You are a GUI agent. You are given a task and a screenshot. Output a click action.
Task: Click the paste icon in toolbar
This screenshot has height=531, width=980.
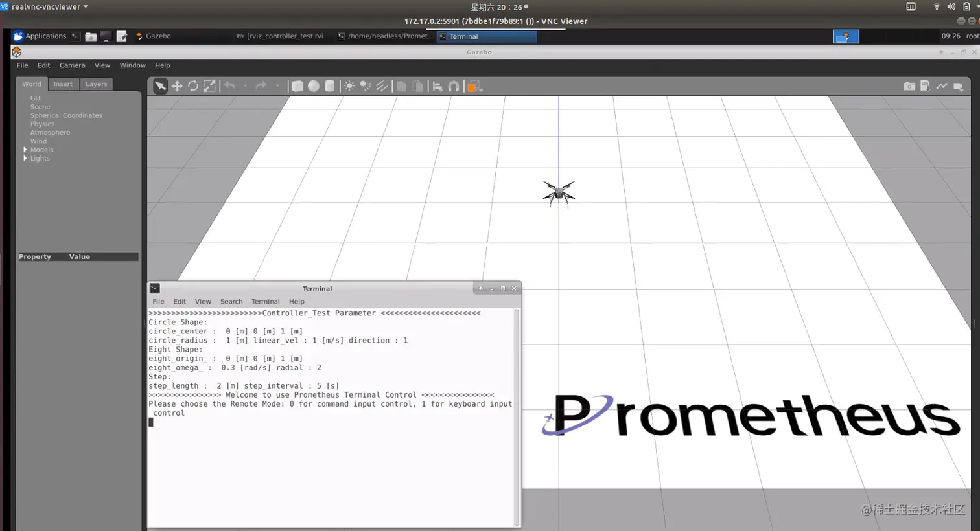418,86
